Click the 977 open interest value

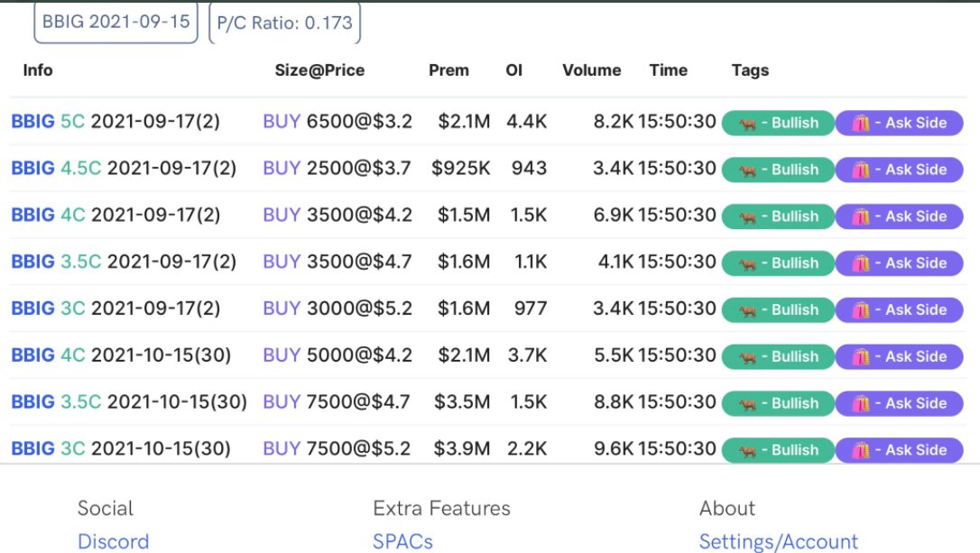click(x=530, y=308)
